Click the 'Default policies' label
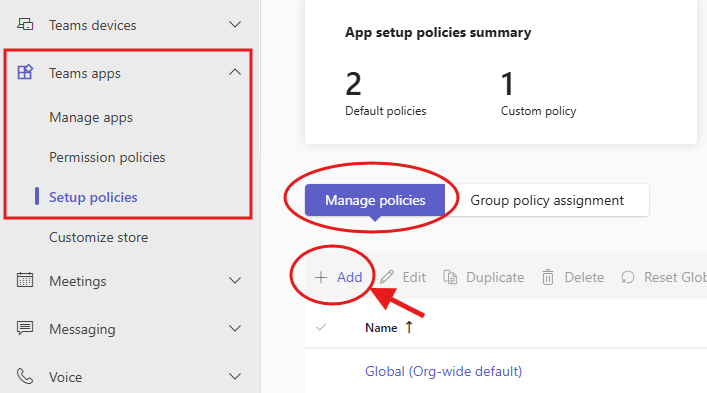 pos(386,111)
